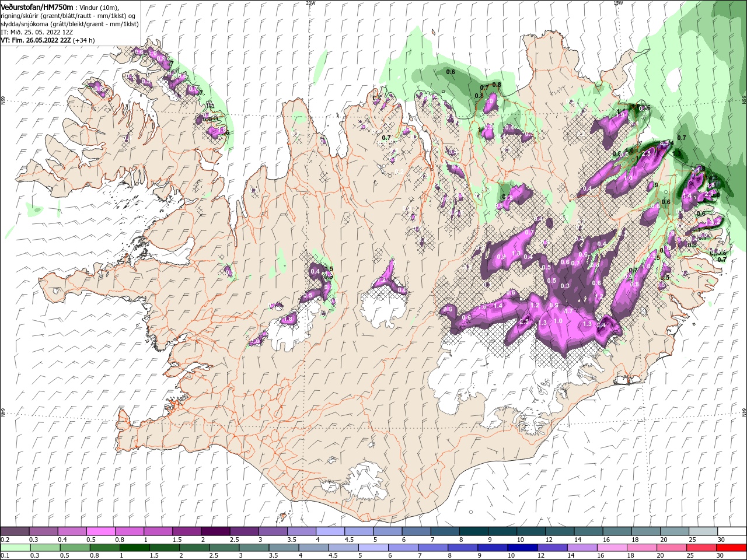Click the '12' label on the rain scale
This screenshot has width=747, height=560.
point(542,556)
